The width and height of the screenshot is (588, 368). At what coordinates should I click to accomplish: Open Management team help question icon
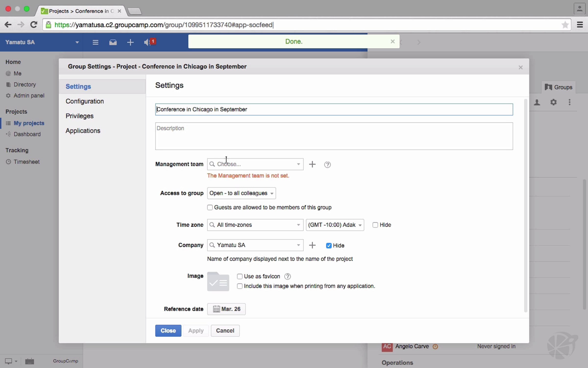pos(327,164)
